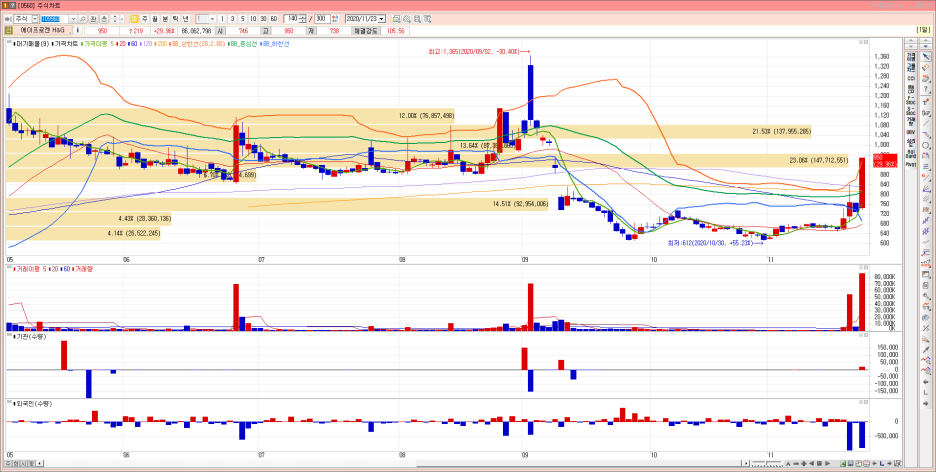Image resolution: width=936 pixels, height=472 pixels.
Task: Click the 체결강도 label button
Action: coord(365,30)
